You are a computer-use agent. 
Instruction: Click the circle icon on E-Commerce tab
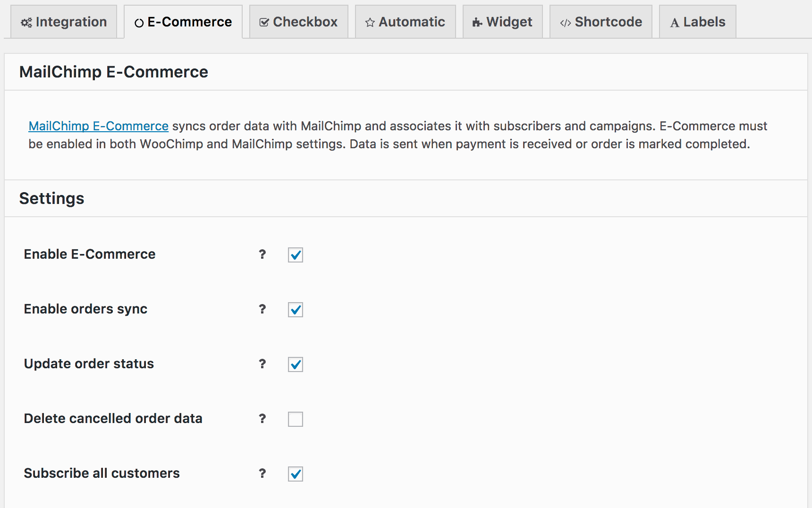click(x=139, y=22)
